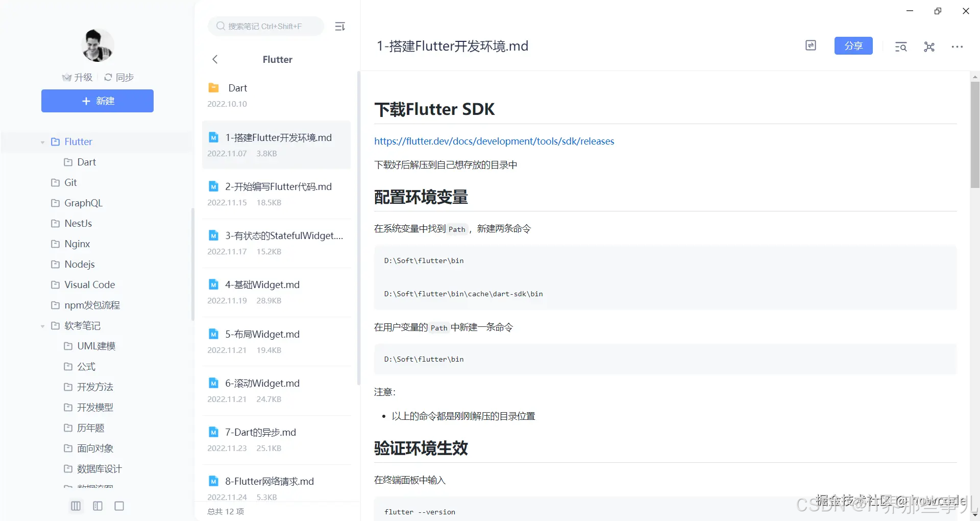Click the 总共 12 项 status text
The width and height of the screenshot is (980, 521).
pyautogui.click(x=226, y=511)
